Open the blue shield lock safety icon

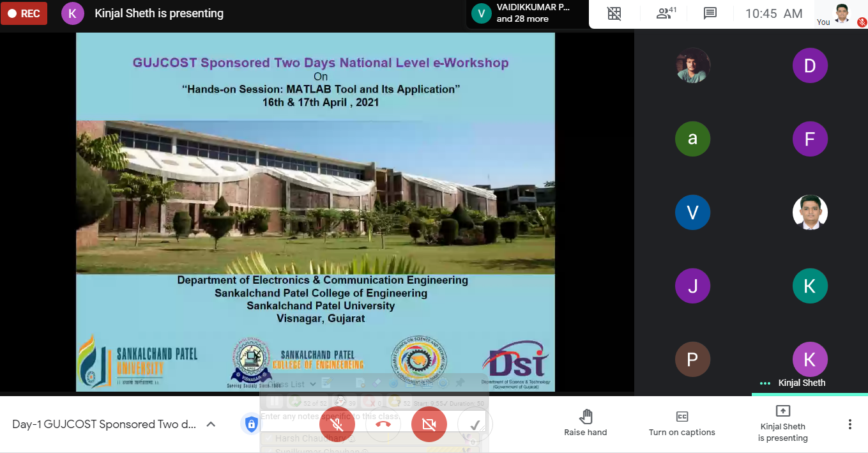point(251,424)
